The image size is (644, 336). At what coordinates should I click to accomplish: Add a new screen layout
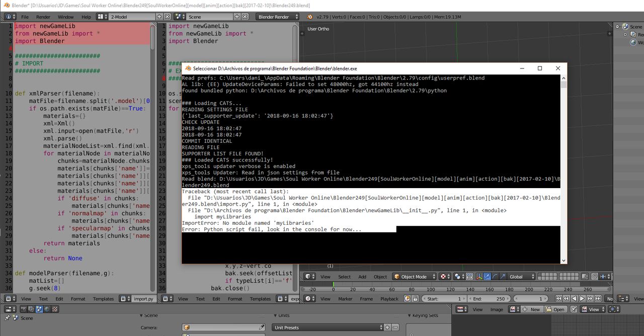click(x=159, y=17)
